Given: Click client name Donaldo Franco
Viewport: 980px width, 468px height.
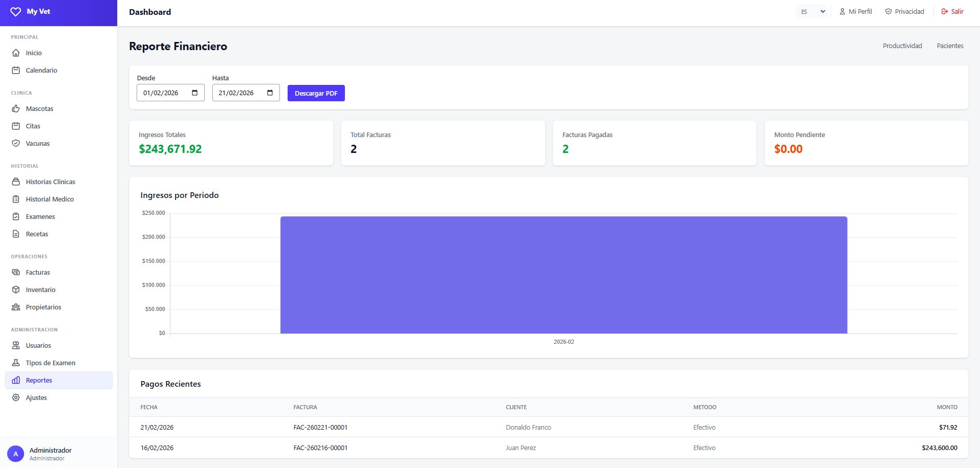Looking at the screenshot, I should click(528, 427).
